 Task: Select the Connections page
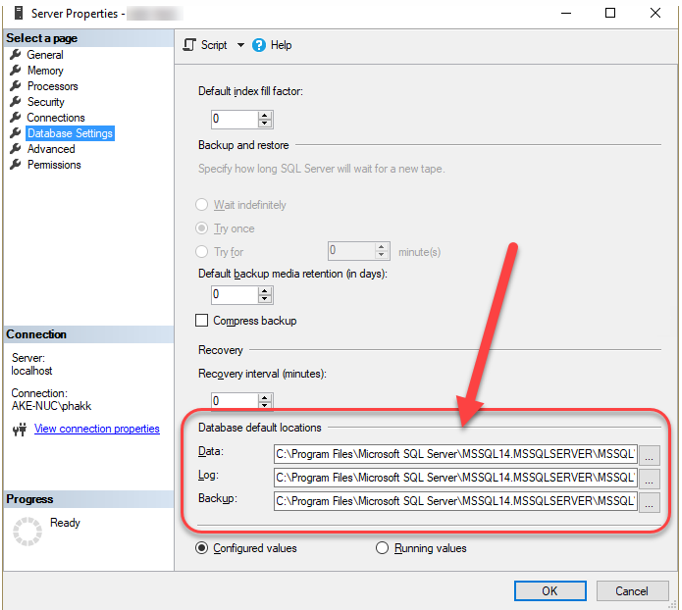click(x=56, y=118)
